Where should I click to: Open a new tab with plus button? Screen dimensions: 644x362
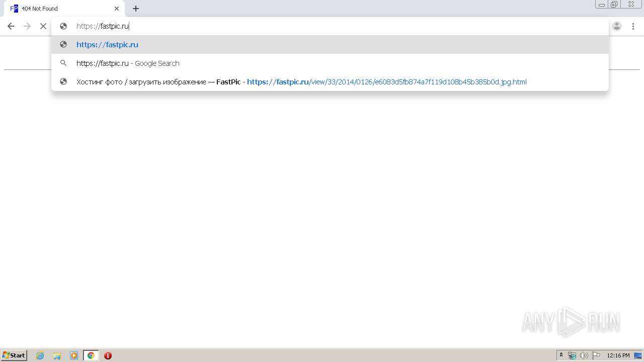click(136, 9)
